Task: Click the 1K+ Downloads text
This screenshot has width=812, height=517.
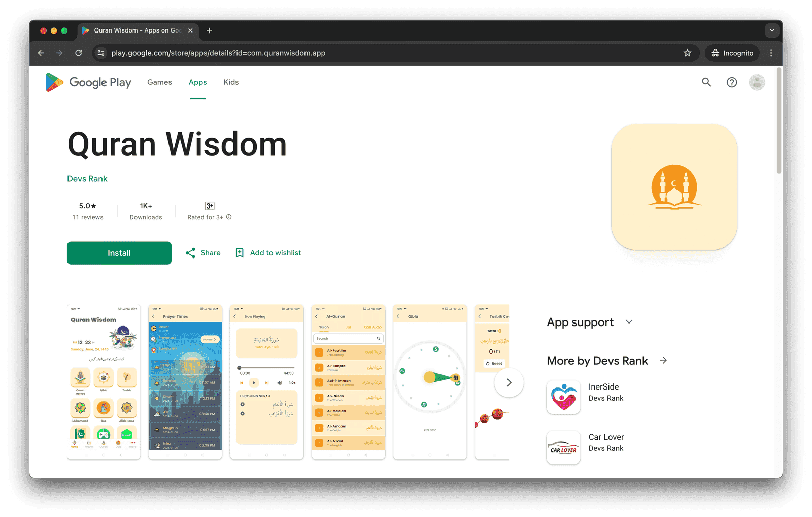Action: pos(146,211)
